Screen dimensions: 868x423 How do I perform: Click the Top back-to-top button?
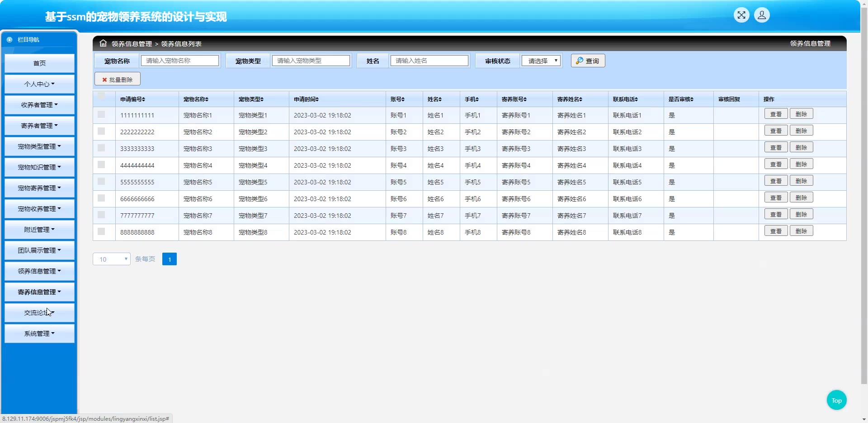pyautogui.click(x=836, y=400)
